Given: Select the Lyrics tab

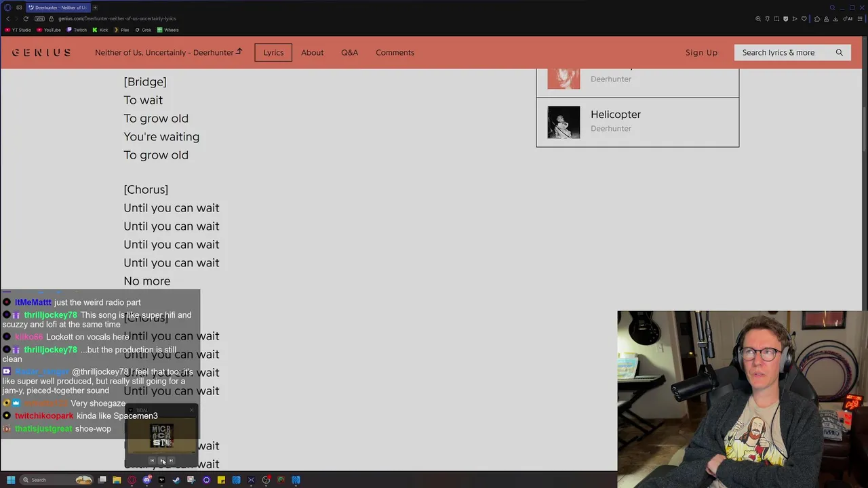Looking at the screenshot, I should tap(273, 52).
